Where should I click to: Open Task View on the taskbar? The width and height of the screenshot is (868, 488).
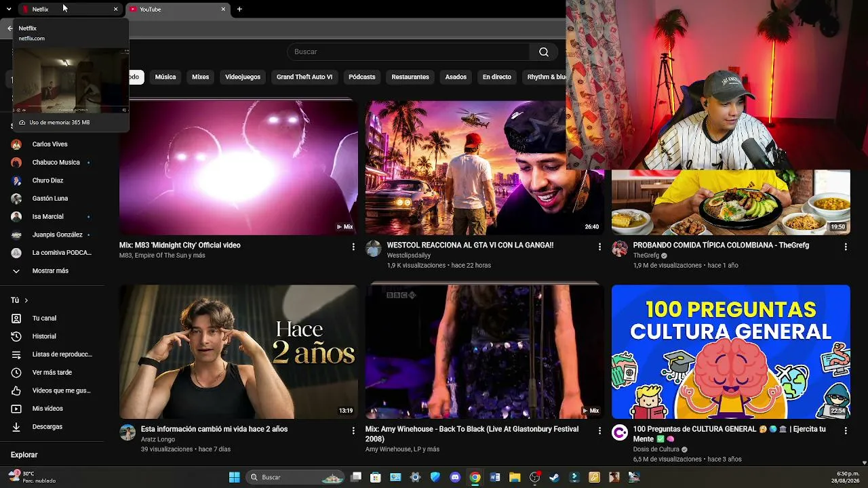click(x=356, y=477)
